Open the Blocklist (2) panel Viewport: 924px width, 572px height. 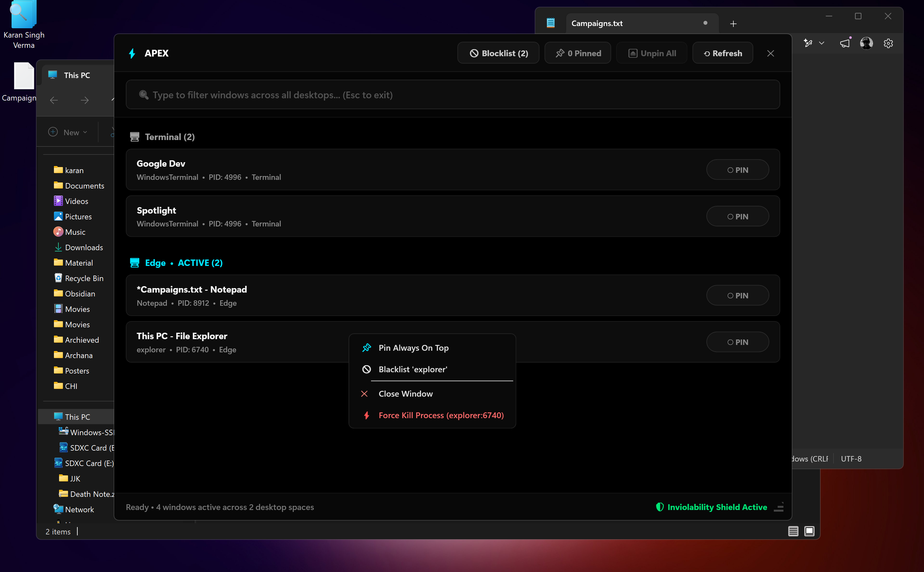click(x=498, y=53)
